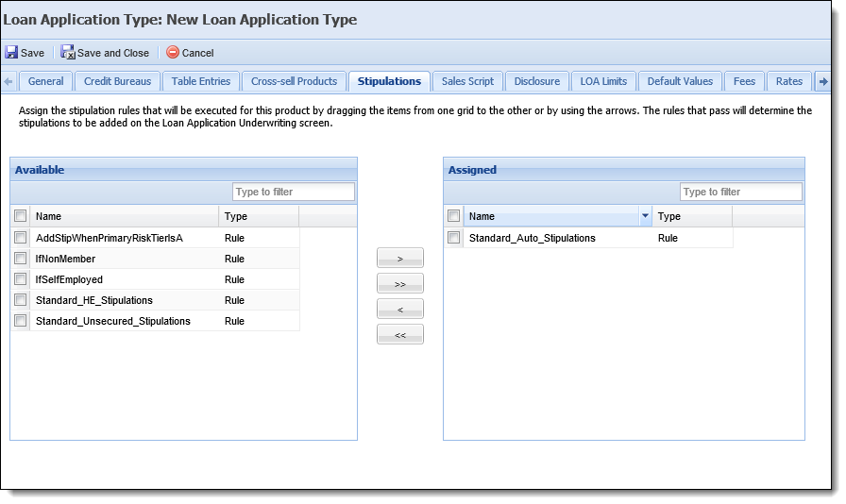Go to the Cross-sell Products tab
Viewport: 846px width, 504px height.
[x=294, y=81]
